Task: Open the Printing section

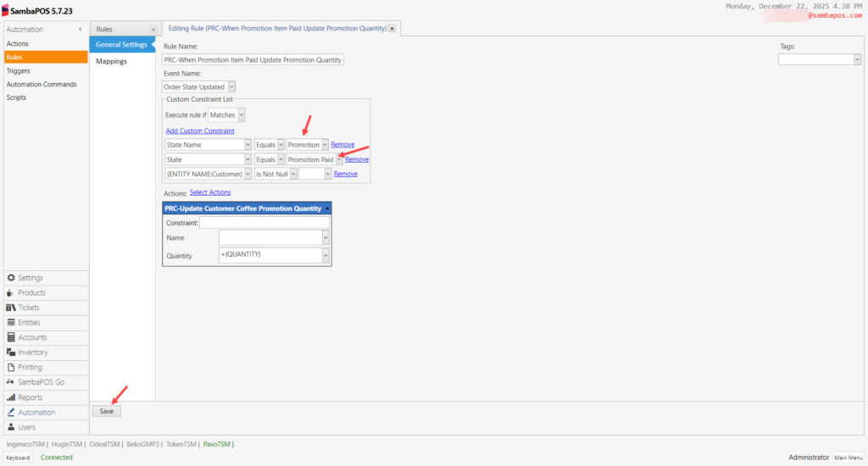Action: [x=30, y=368]
